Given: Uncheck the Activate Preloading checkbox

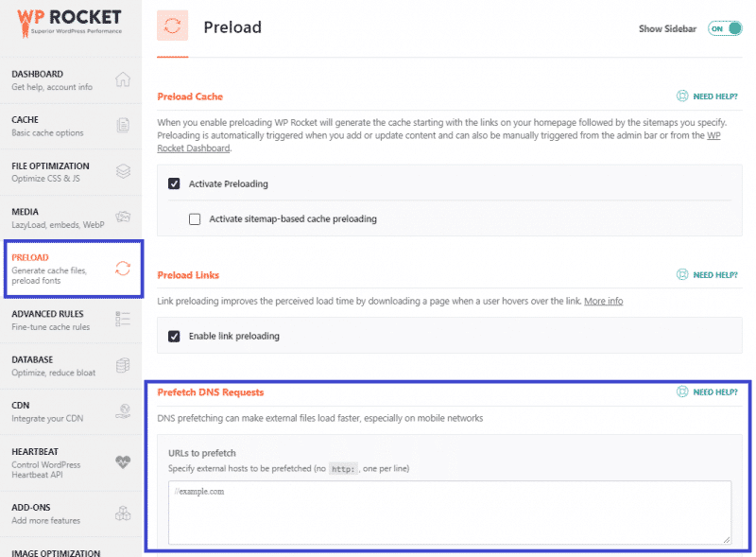Looking at the screenshot, I should [174, 183].
